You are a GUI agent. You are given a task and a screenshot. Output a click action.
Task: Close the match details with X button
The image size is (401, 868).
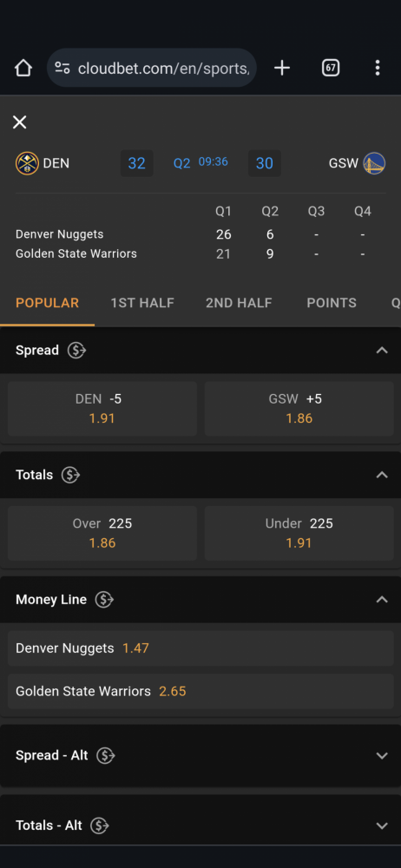click(x=19, y=122)
